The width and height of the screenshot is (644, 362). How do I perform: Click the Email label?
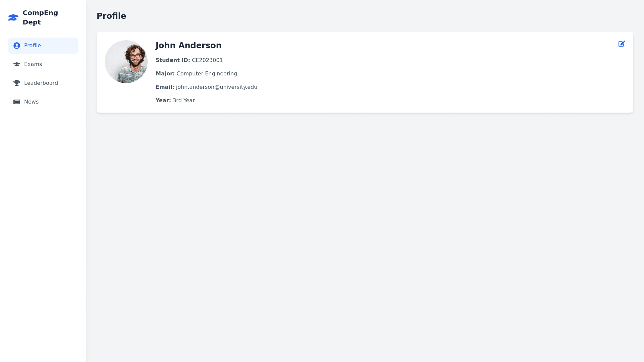[x=165, y=87]
